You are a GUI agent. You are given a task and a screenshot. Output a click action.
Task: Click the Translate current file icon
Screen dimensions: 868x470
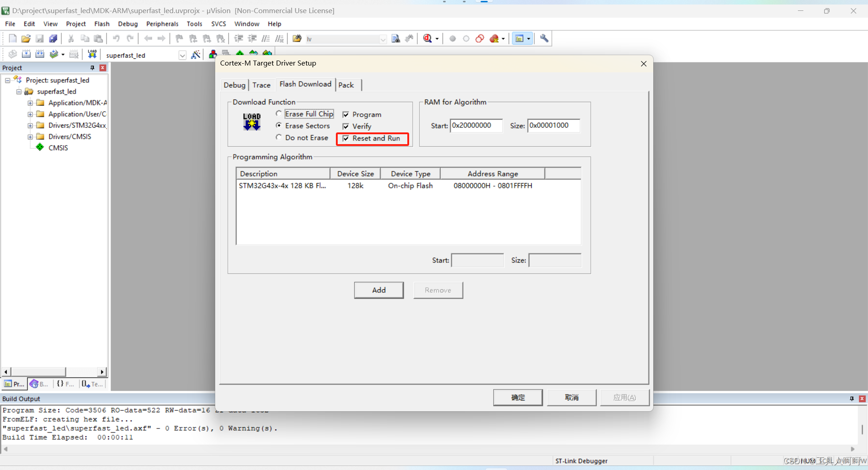(x=13, y=55)
